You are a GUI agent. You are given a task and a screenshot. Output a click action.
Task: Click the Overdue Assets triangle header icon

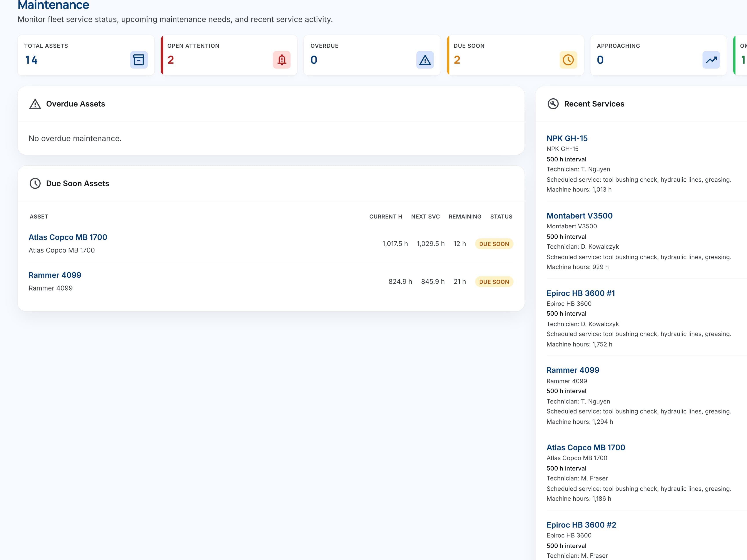[x=35, y=104]
